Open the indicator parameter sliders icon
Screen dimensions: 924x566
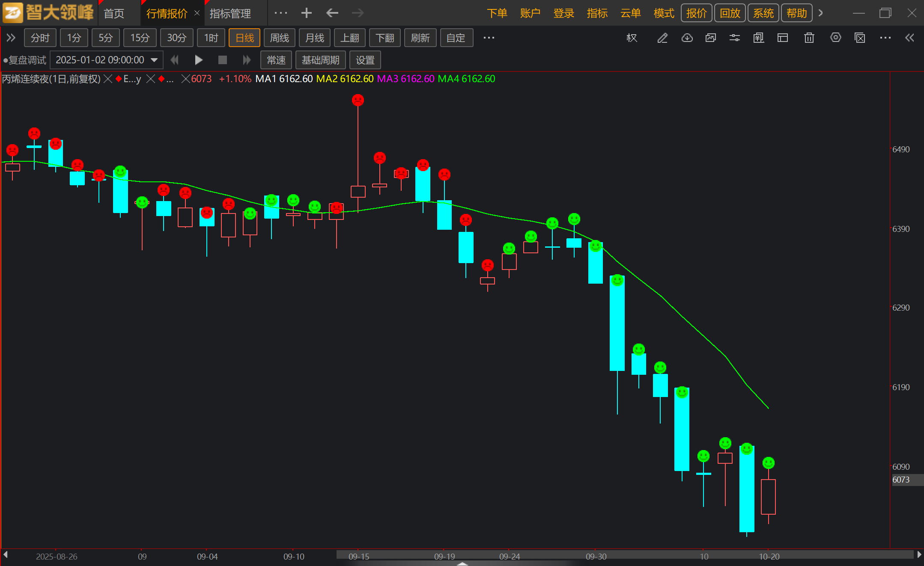[x=735, y=38]
